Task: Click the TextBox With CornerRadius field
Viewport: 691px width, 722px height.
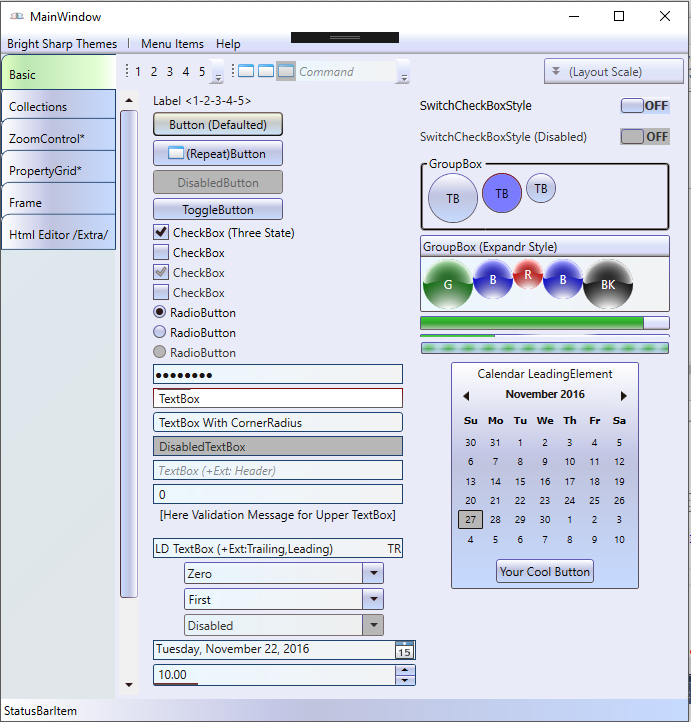Action: [277, 423]
